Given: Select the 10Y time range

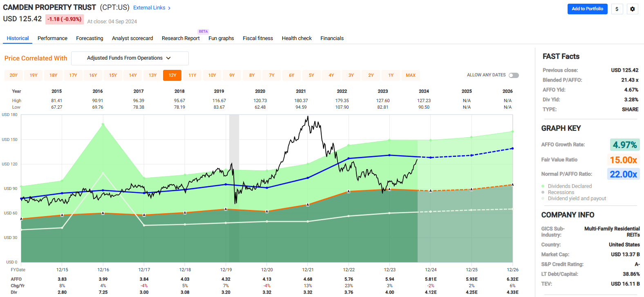Looking at the screenshot, I should [x=212, y=75].
